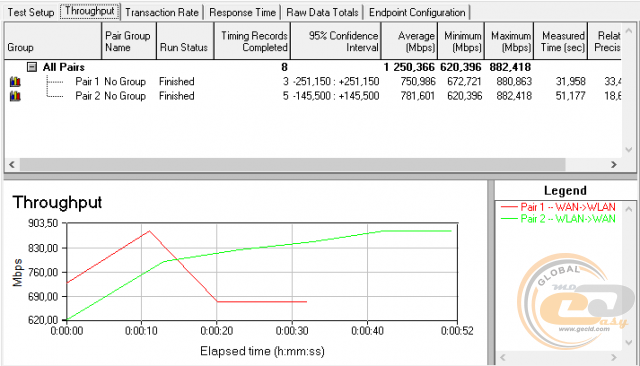Go to the Raw Data Totals tab
640x366 pixels.
pyautogui.click(x=322, y=12)
